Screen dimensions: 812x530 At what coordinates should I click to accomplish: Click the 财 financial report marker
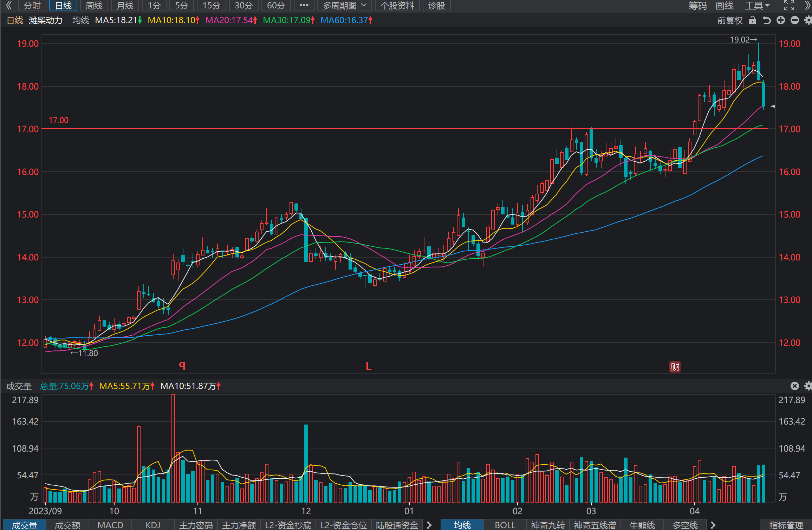point(675,367)
